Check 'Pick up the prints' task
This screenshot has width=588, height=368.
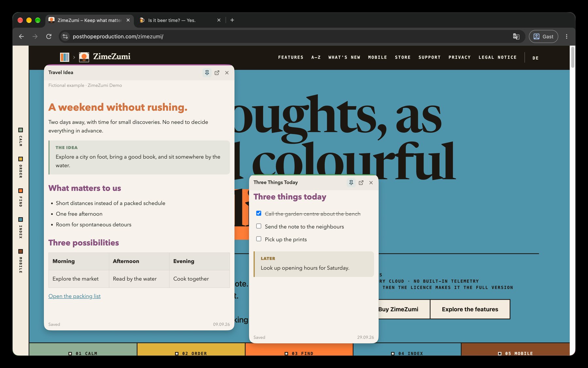(x=259, y=239)
